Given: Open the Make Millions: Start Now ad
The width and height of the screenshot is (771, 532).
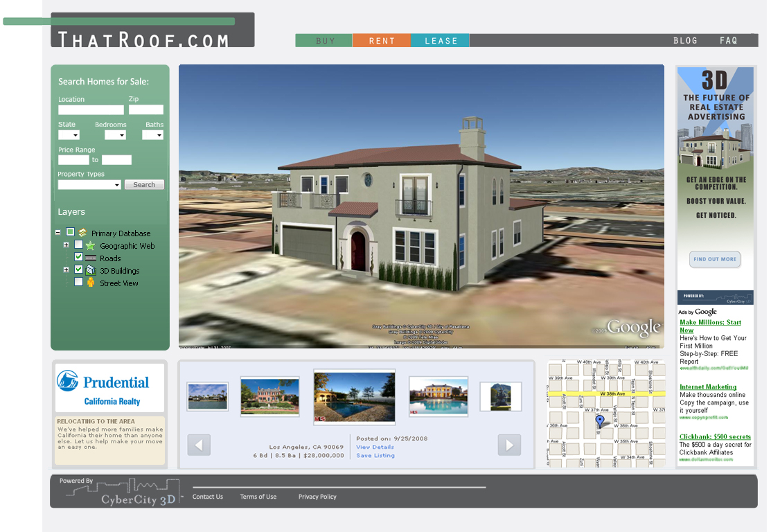Looking at the screenshot, I should 710,326.
